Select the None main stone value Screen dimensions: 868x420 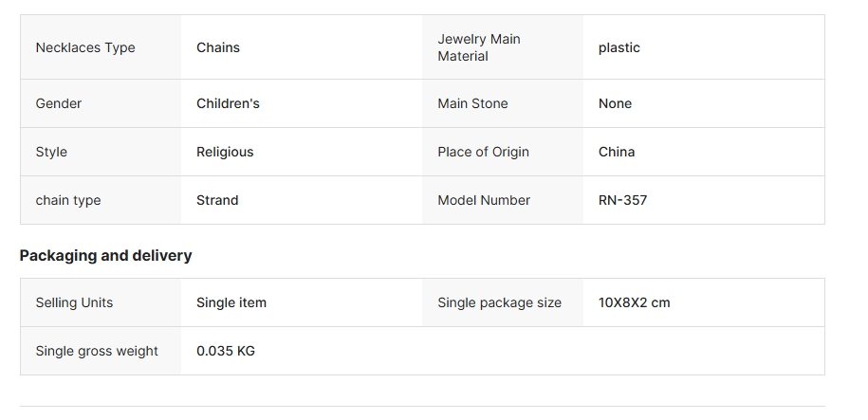[615, 103]
